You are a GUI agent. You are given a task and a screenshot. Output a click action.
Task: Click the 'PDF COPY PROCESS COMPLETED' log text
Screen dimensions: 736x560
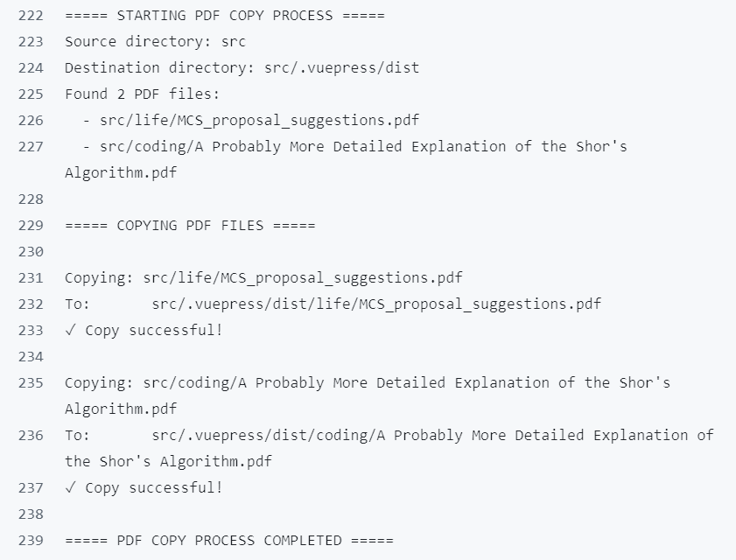(229, 541)
